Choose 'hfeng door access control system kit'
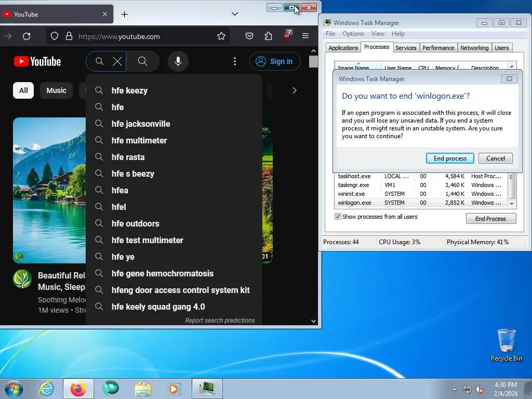 tap(174, 290)
